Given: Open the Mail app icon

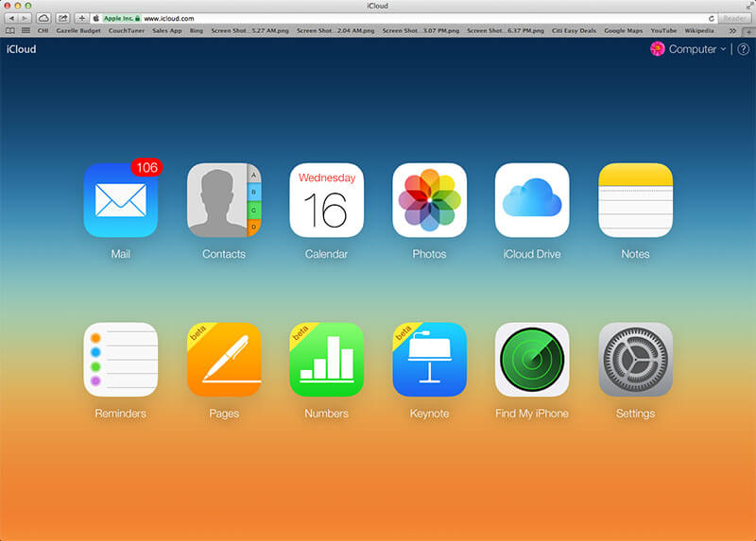Looking at the screenshot, I should (x=121, y=200).
